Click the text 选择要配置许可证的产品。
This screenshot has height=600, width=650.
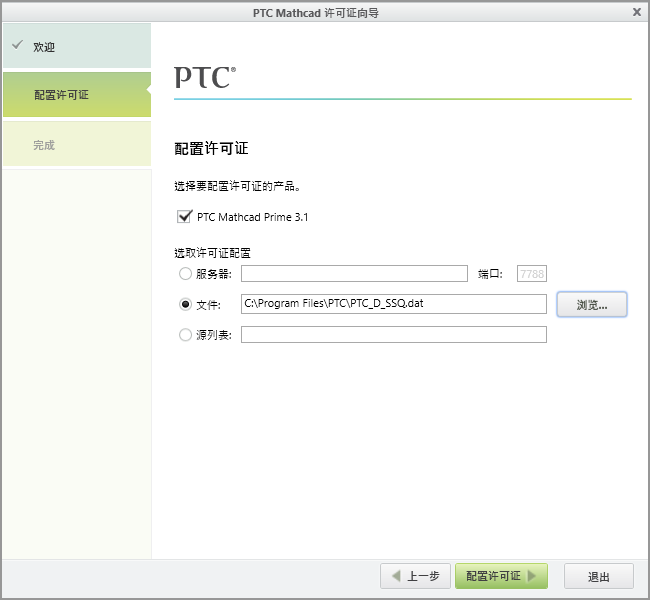click(x=237, y=186)
